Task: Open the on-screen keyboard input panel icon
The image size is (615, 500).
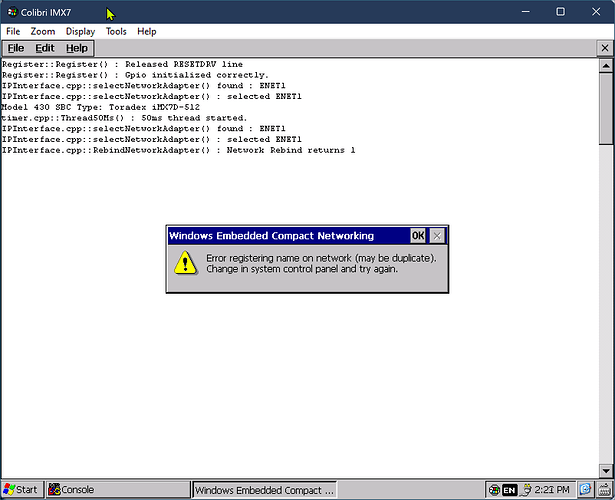Action: (x=605, y=490)
